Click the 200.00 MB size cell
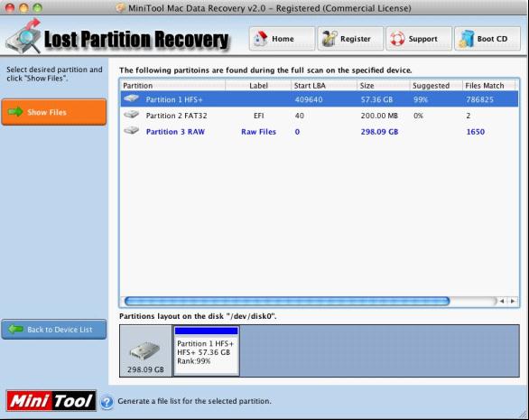The image size is (529, 420). [379, 116]
